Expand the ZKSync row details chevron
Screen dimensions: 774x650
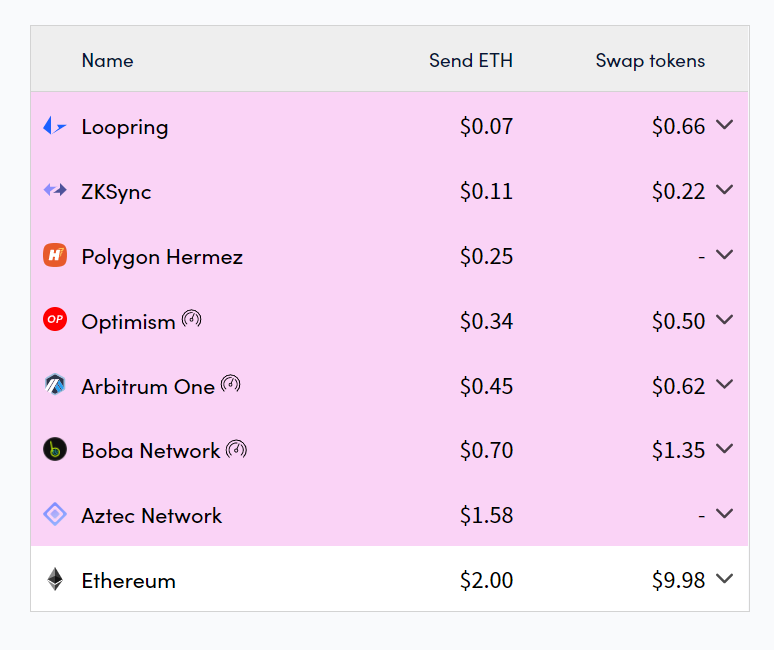(x=724, y=190)
